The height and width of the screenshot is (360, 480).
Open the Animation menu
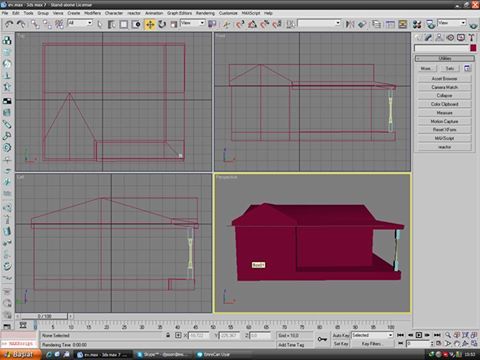point(154,13)
